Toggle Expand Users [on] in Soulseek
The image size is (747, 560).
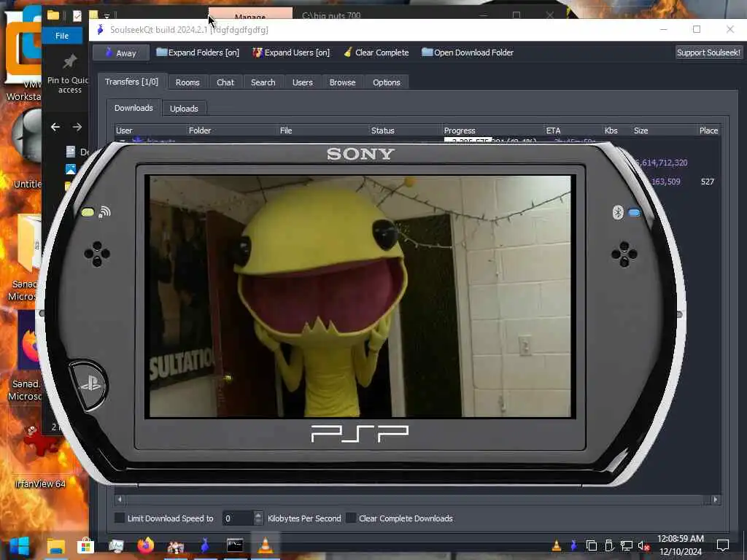click(291, 52)
